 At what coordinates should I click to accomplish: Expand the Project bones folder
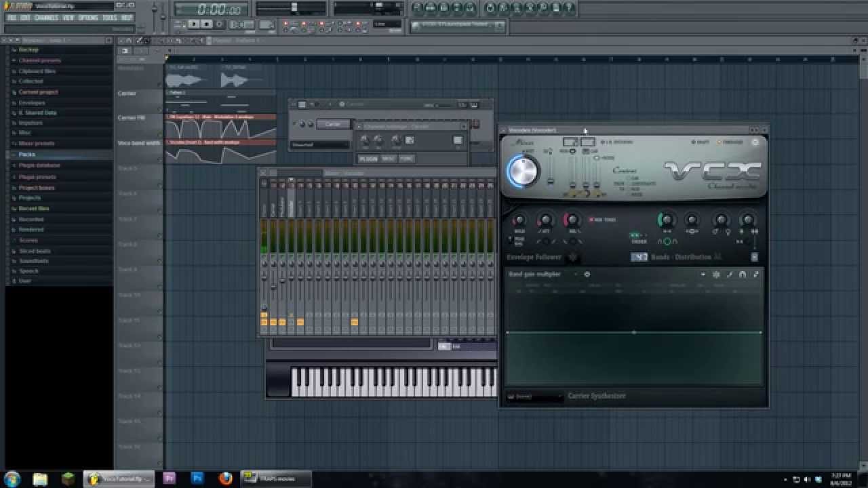(x=37, y=187)
